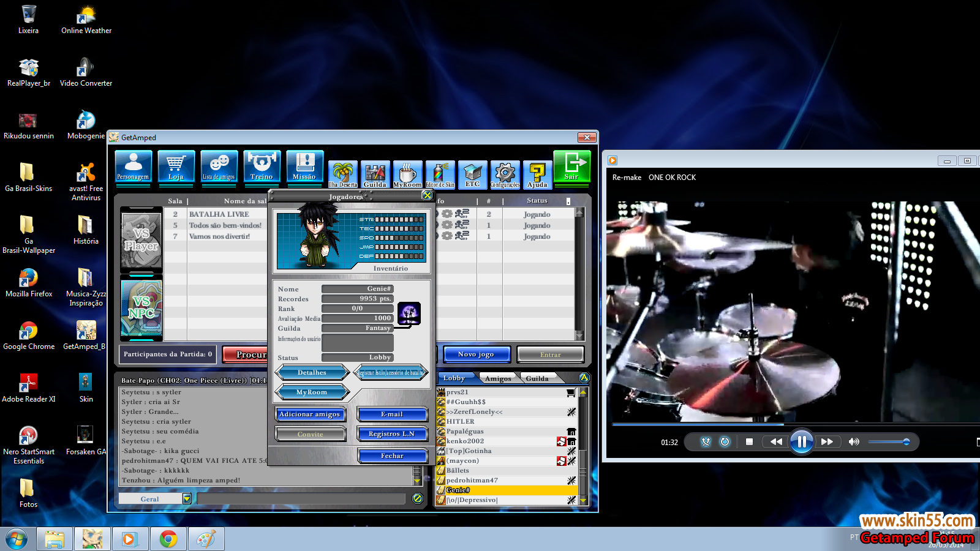Open Mozilla Firefox desktop shortcut

click(x=29, y=283)
